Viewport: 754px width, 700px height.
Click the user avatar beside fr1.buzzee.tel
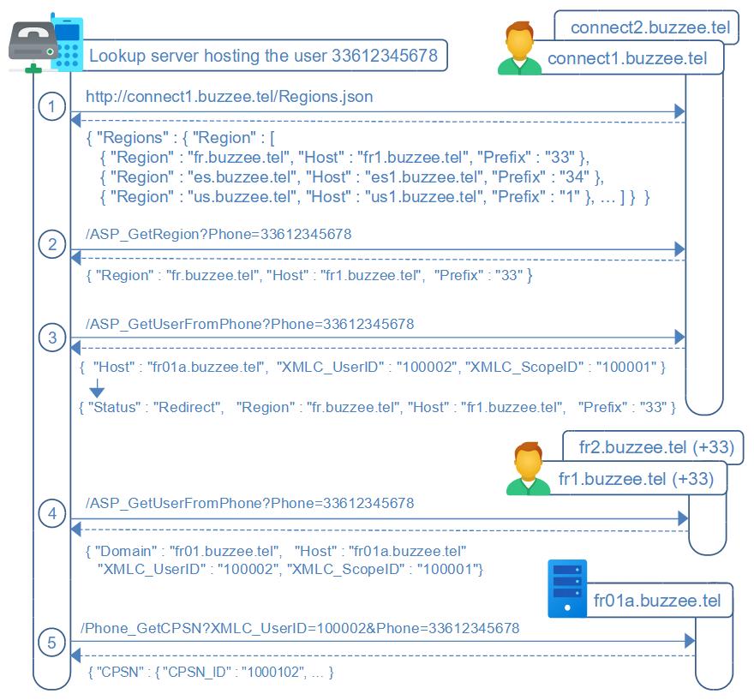click(x=527, y=469)
